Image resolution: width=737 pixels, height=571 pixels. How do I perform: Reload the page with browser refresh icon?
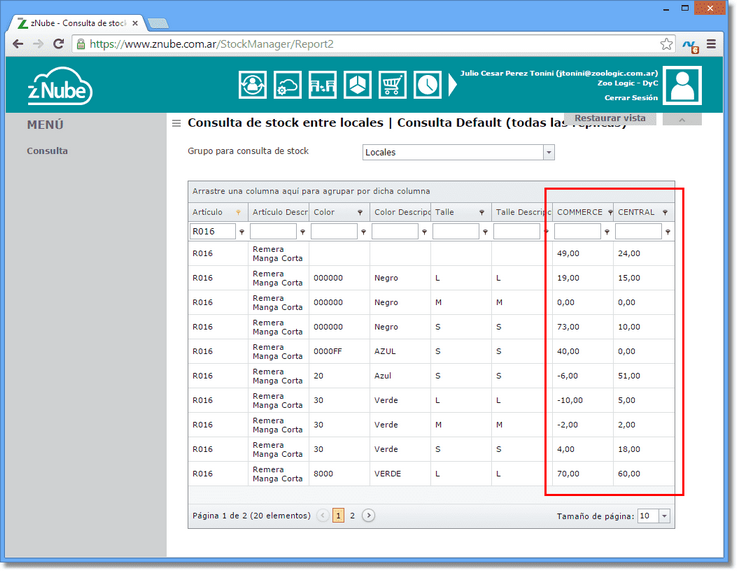pos(59,44)
